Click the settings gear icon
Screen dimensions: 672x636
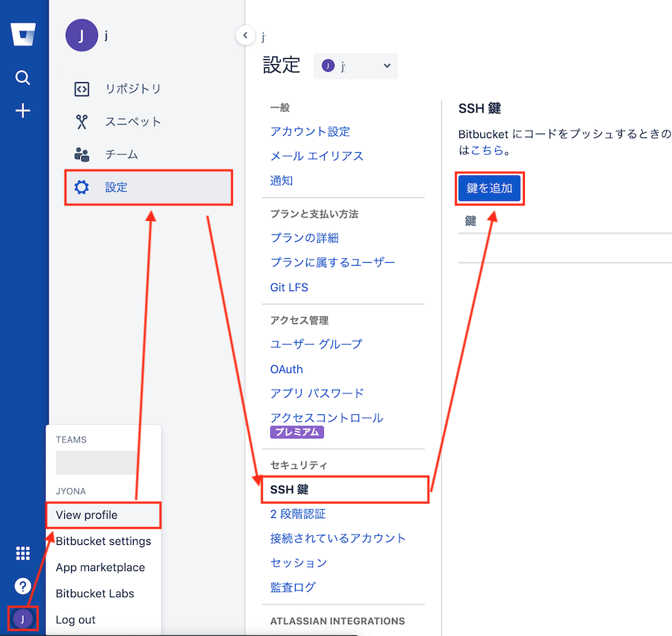point(81,187)
